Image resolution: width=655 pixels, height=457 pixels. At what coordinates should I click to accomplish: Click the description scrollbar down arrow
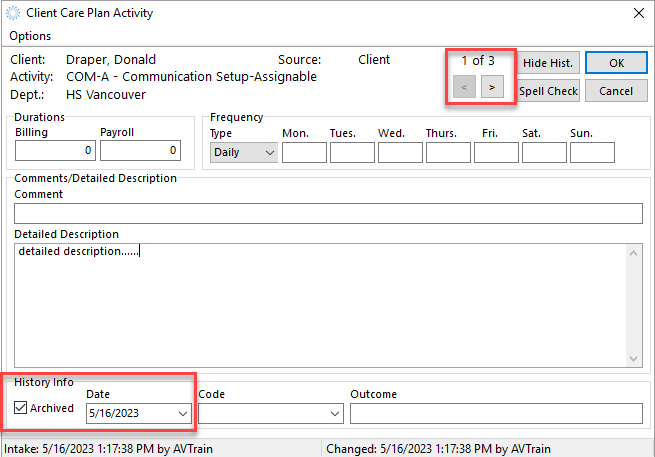pyautogui.click(x=633, y=358)
